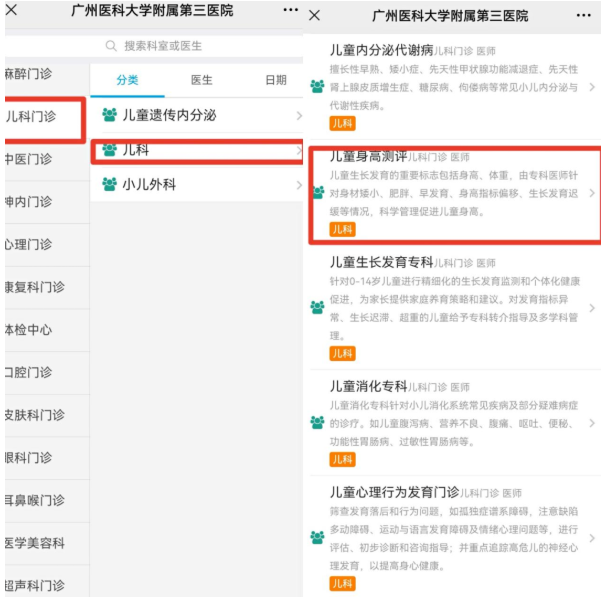Click the group icon beside 儿科 category
The width and height of the screenshot is (614, 610).
pos(109,150)
